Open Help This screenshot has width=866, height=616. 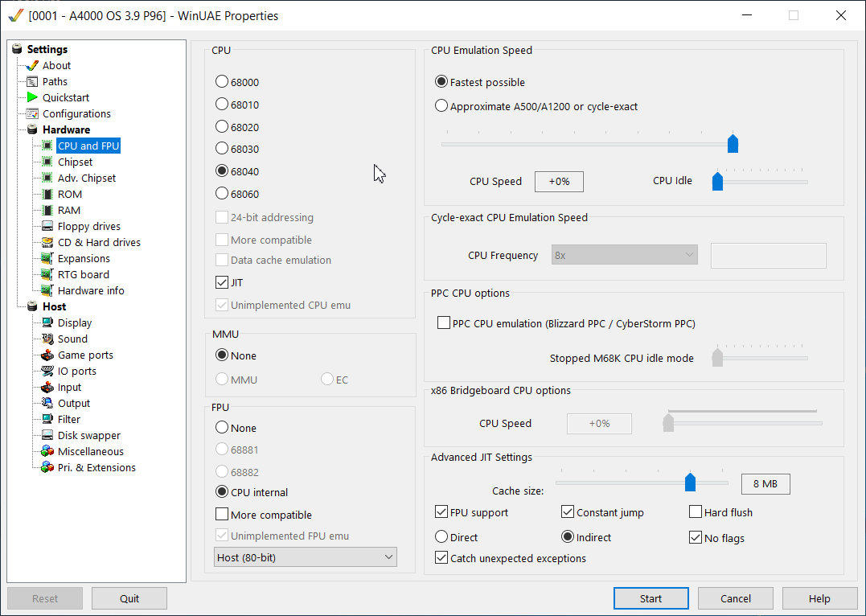coord(819,598)
